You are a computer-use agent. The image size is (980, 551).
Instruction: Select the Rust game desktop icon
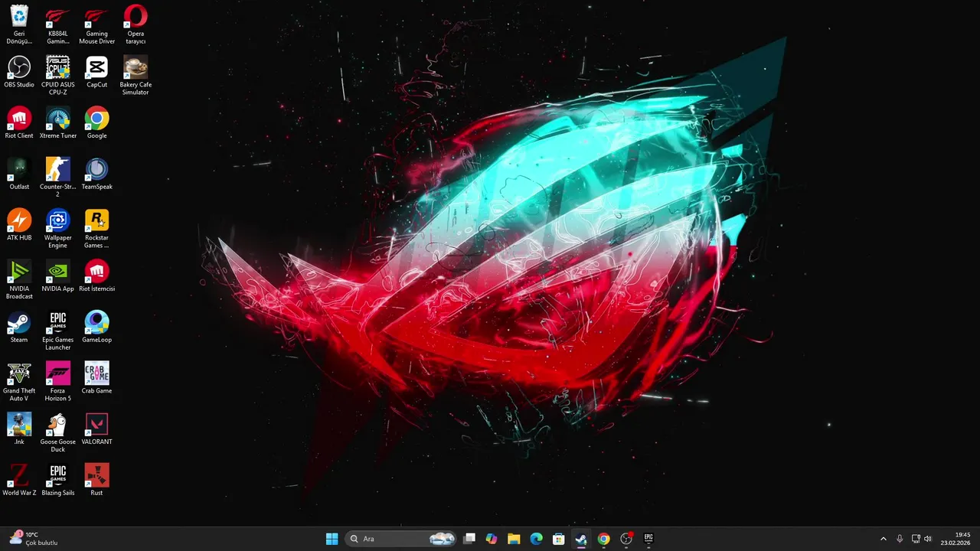click(96, 481)
